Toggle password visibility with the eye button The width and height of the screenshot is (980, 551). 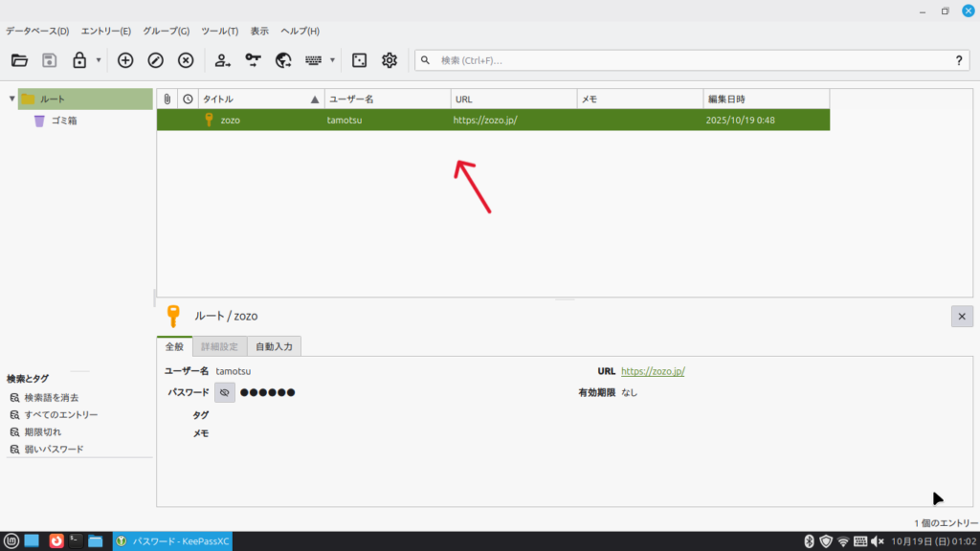225,392
